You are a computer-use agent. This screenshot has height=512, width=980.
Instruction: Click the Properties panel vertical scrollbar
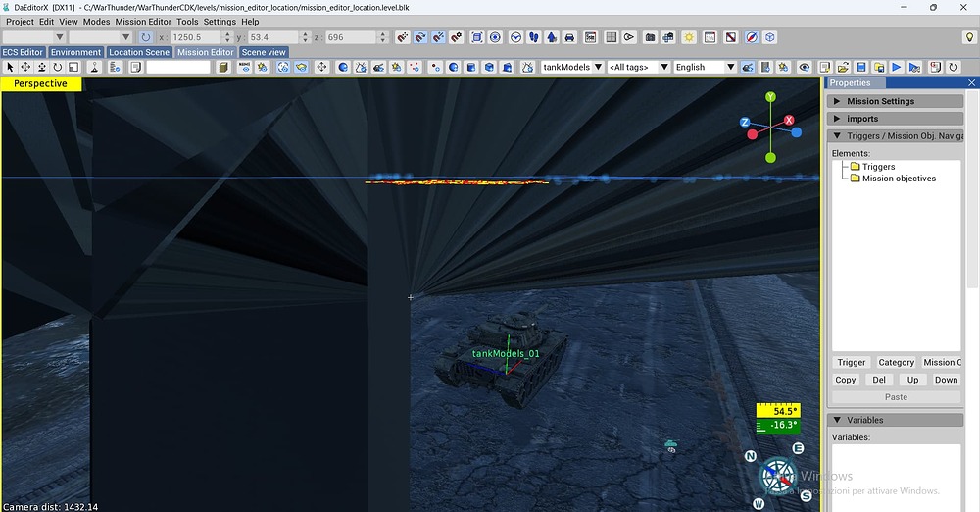pos(974,187)
